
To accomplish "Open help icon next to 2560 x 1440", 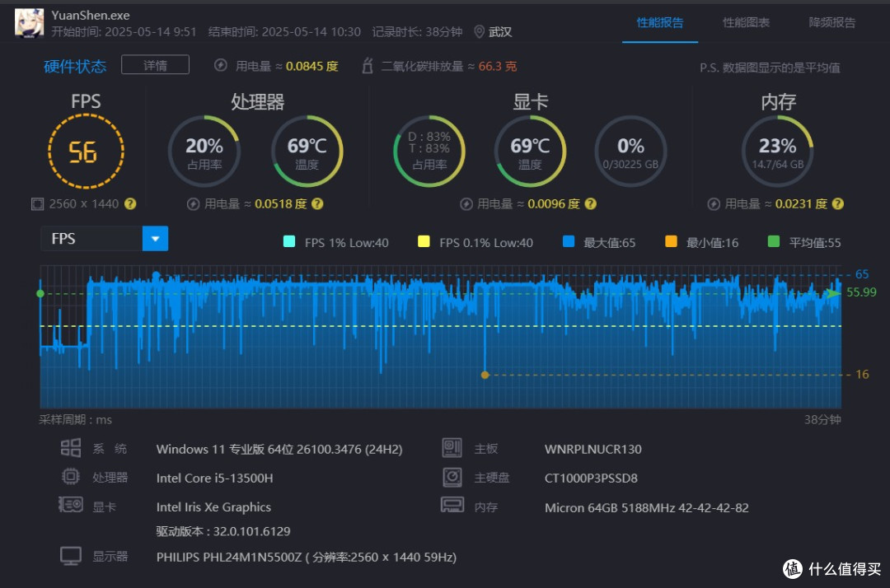I will (x=130, y=203).
